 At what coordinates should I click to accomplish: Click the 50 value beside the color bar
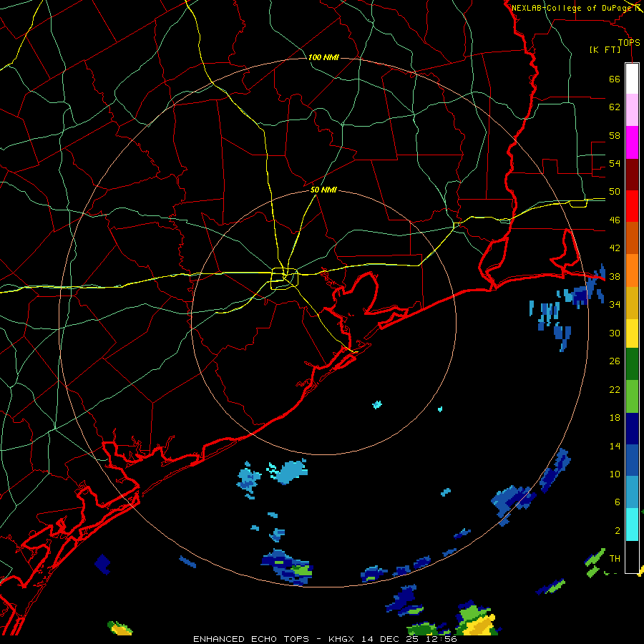pos(615,192)
